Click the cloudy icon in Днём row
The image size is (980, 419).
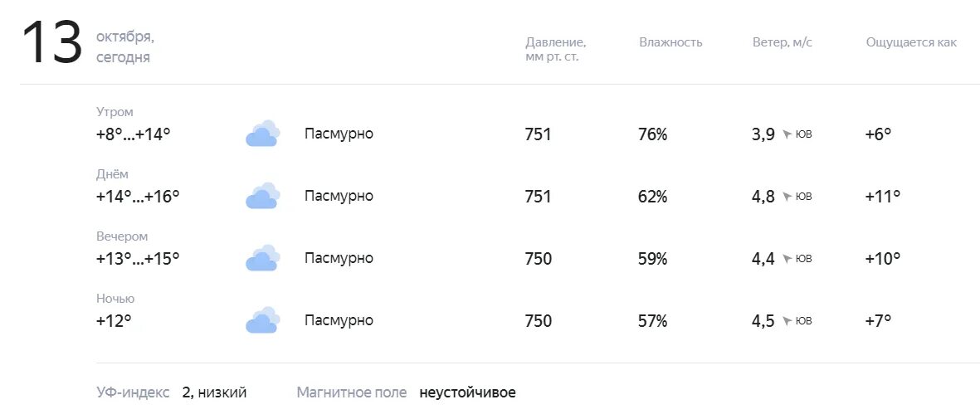[262, 196]
